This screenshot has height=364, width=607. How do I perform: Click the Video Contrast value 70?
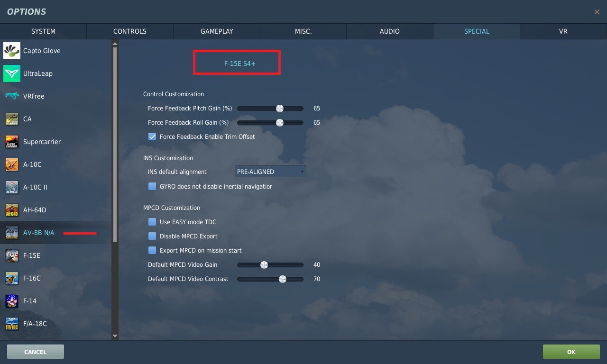(317, 279)
